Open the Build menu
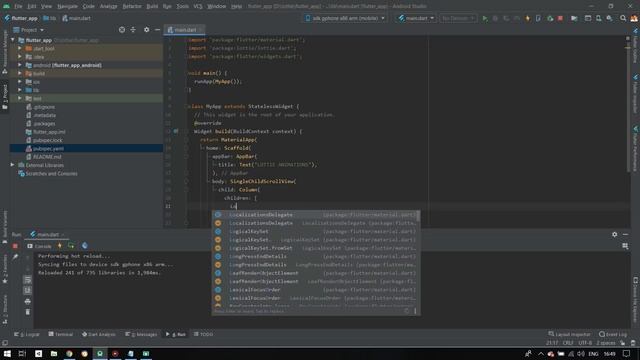 [152, 6]
